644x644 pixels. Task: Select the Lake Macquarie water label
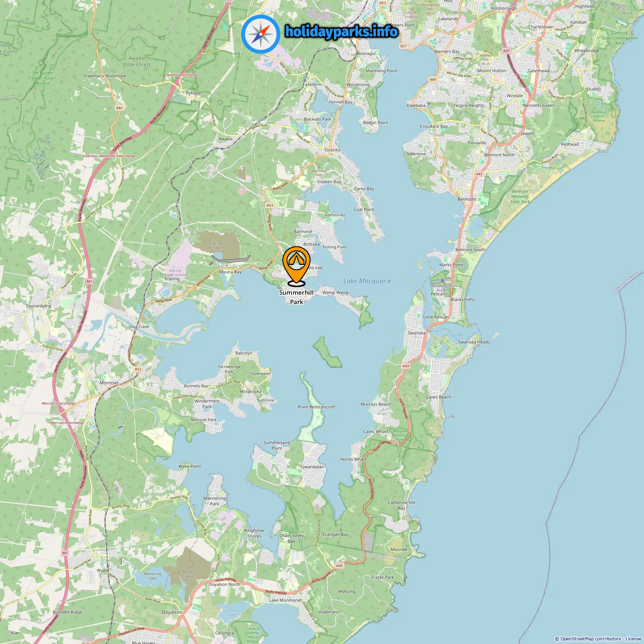[367, 281]
